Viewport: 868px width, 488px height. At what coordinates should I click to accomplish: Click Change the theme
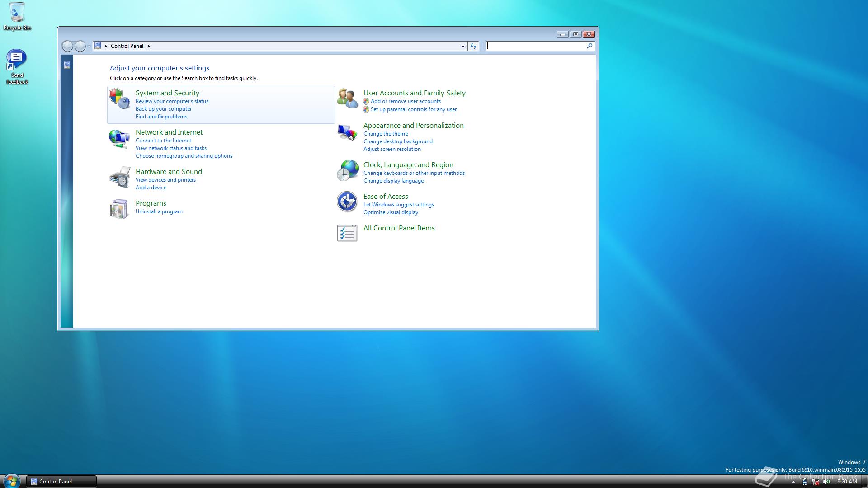[x=386, y=134]
